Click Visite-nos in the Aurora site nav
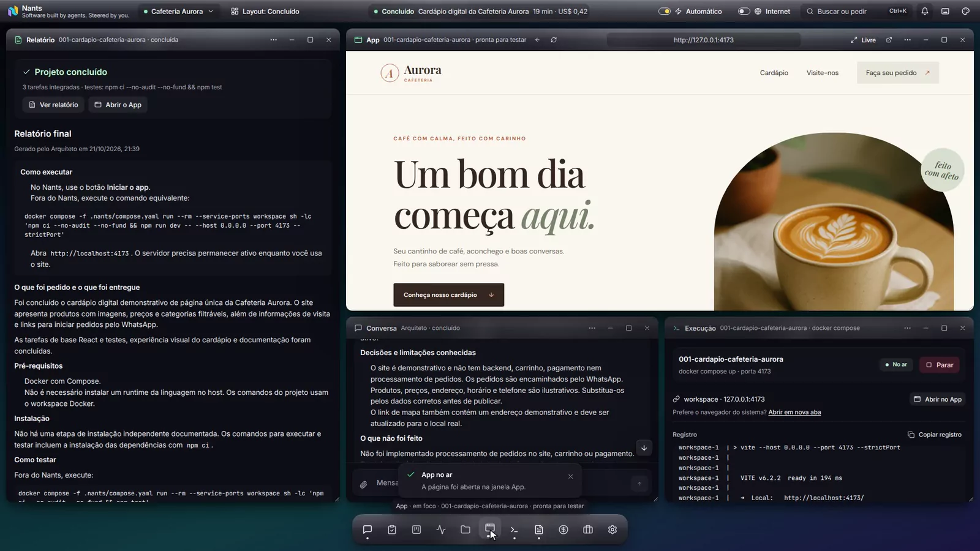The image size is (980, 551). coord(823,73)
